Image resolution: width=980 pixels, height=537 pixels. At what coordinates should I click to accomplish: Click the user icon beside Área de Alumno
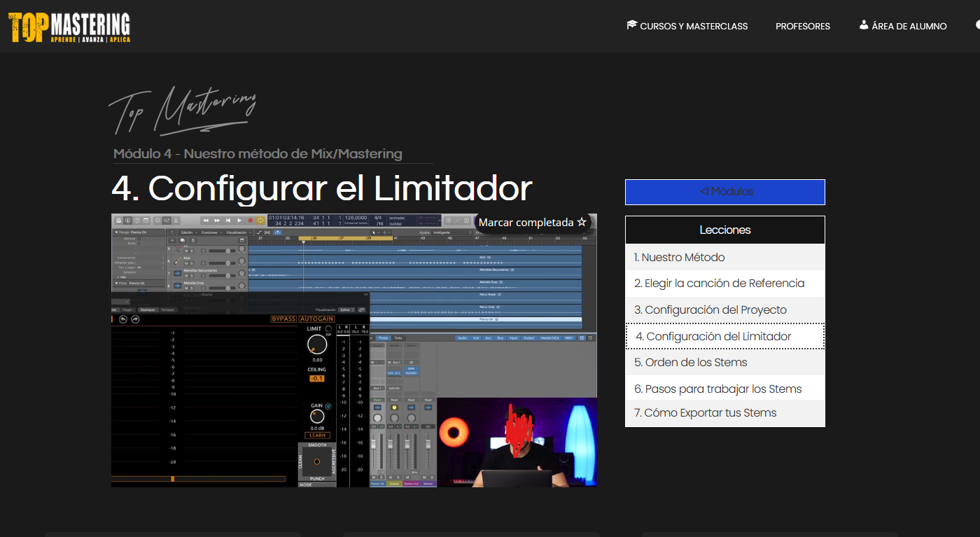point(864,25)
